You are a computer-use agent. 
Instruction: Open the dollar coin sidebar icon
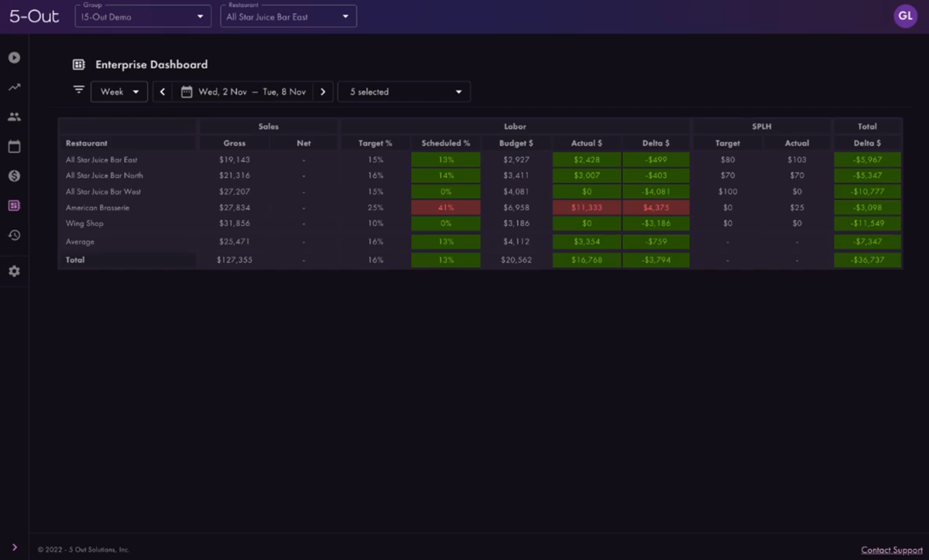pyautogui.click(x=14, y=176)
